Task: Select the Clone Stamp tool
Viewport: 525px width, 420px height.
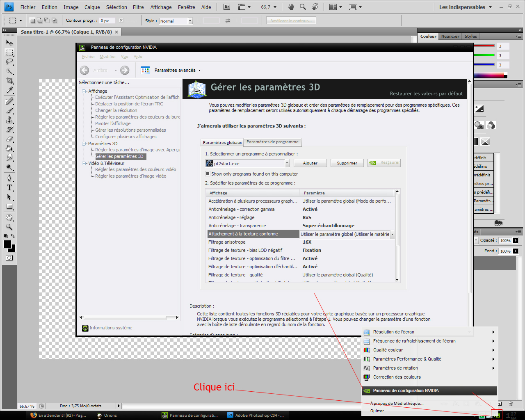Action: (9, 120)
